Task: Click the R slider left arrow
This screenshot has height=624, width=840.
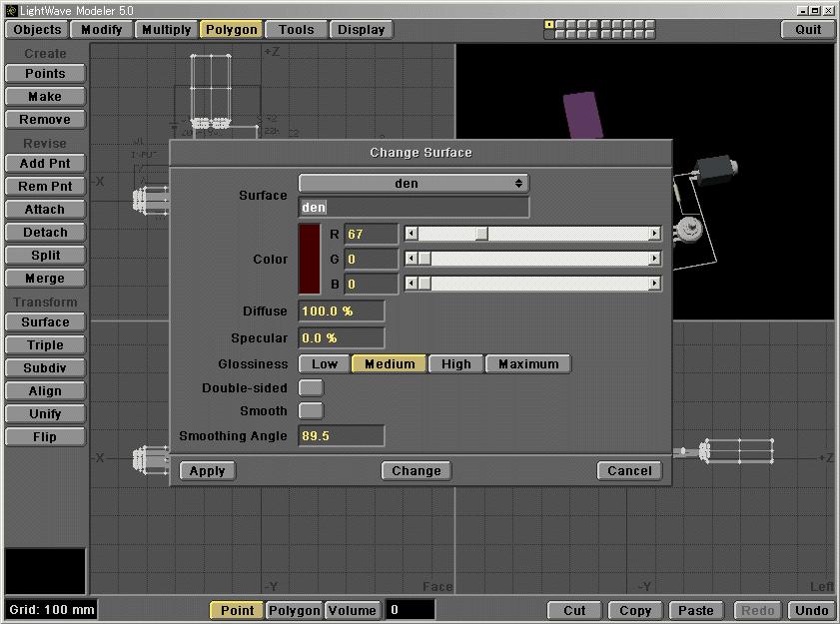Action: 411,234
